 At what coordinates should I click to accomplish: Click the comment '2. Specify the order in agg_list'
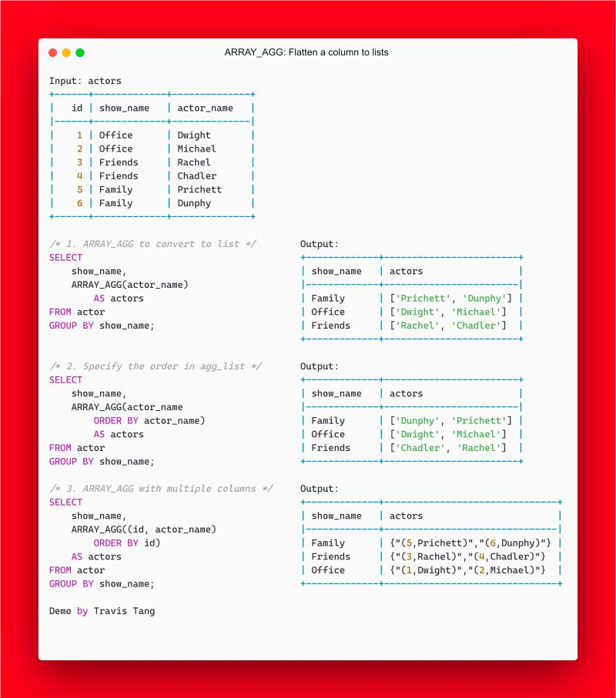155,366
